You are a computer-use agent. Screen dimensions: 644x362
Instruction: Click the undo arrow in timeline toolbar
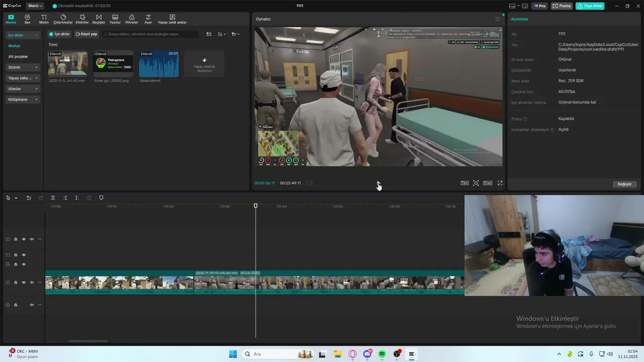click(x=29, y=198)
